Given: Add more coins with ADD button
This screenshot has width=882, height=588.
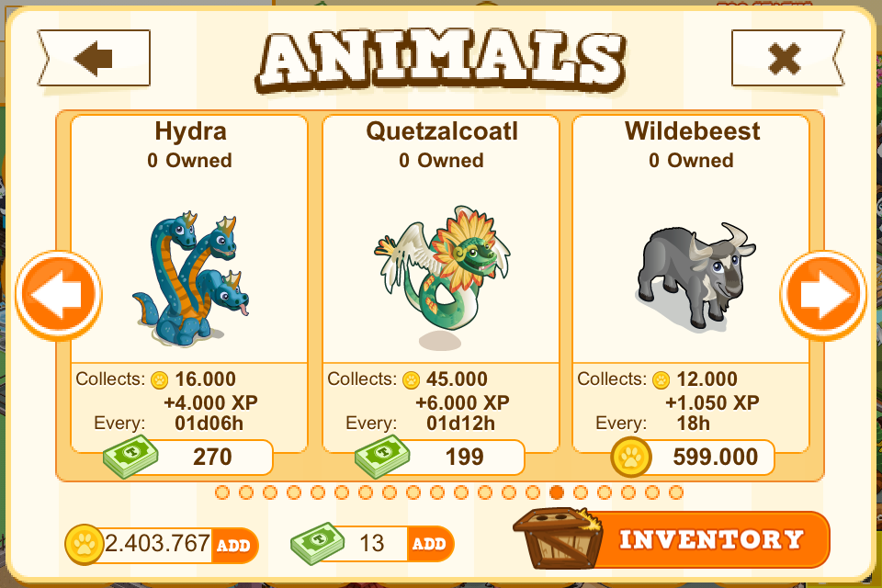Looking at the screenshot, I should click(x=234, y=545).
